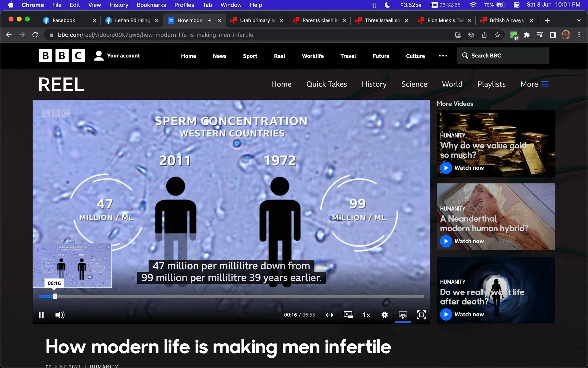Toggle Chrome side panel icon
This screenshot has width=588, height=368.
point(553,35)
